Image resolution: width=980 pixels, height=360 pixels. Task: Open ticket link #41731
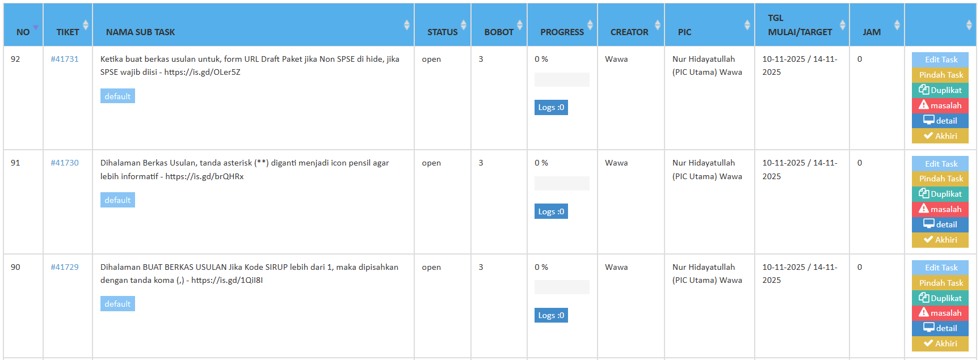(x=65, y=59)
